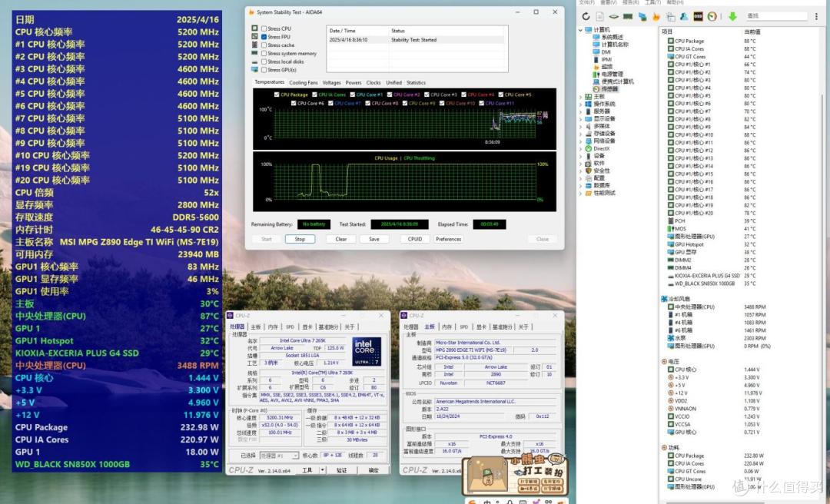This screenshot has height=504, width=830.
Task: Open the memory benchmark RAM icon
Action: 628,16
